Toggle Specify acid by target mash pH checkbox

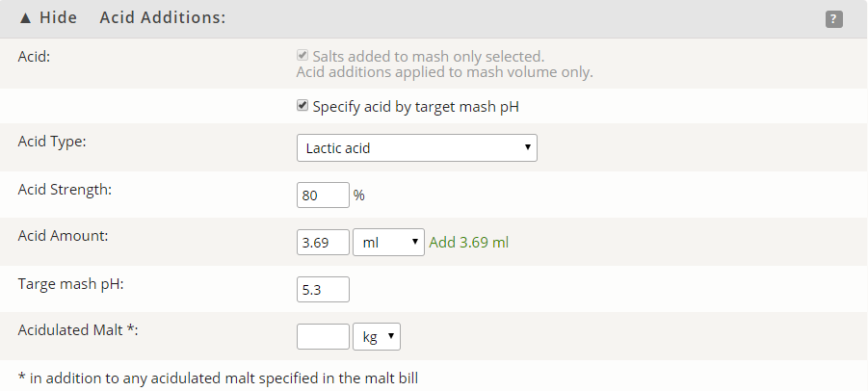coord(302,105)
